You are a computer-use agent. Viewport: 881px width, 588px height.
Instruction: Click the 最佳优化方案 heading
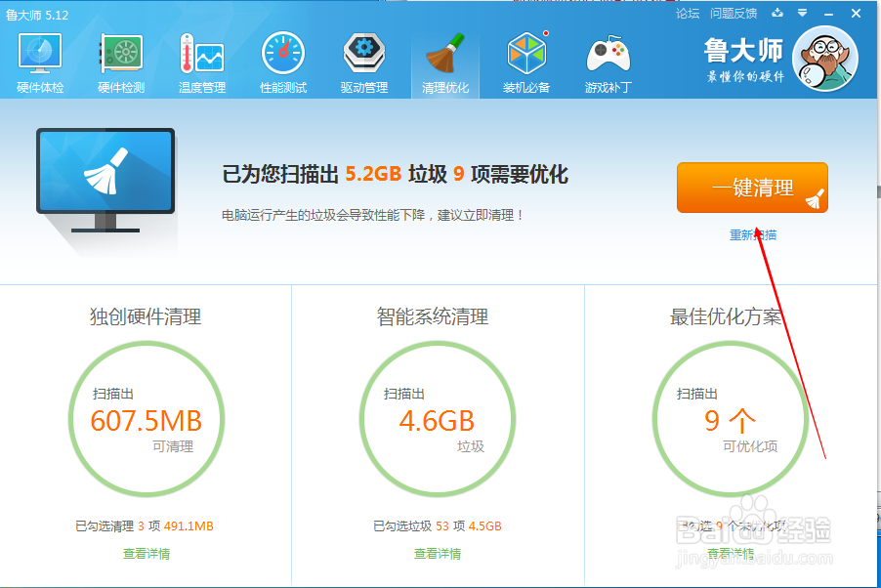click(726, 317)
